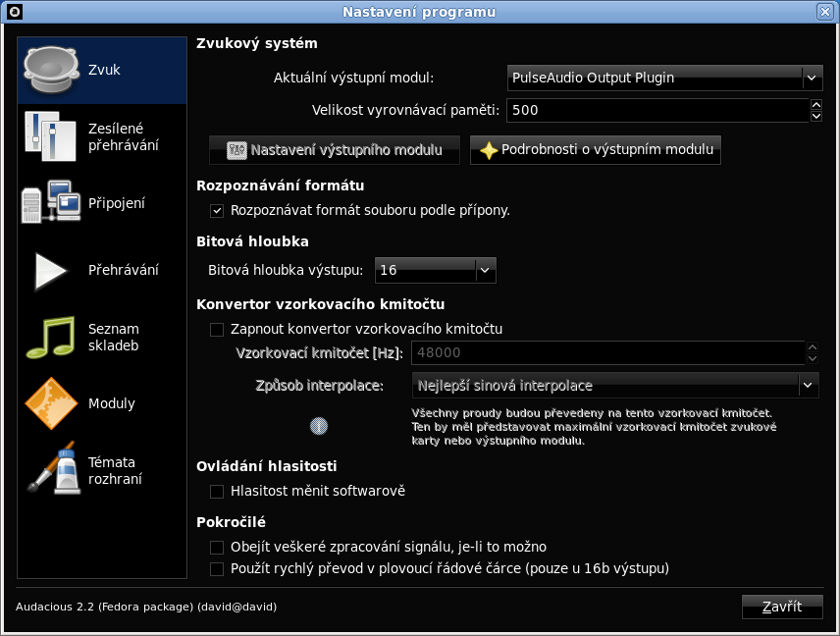The width and height of the screenshot is (840, 636).
Task: Open the Připojení network computers icon
Action: click(51, 202)
